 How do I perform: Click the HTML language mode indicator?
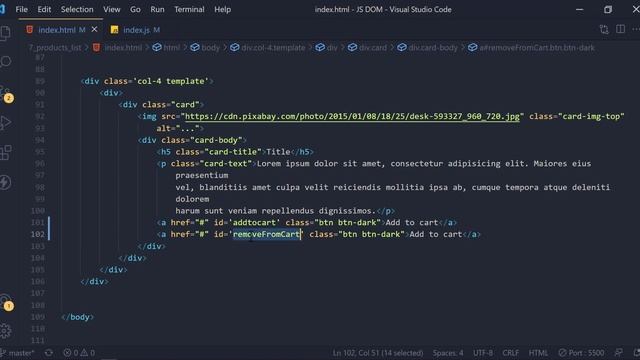(538, 353)
